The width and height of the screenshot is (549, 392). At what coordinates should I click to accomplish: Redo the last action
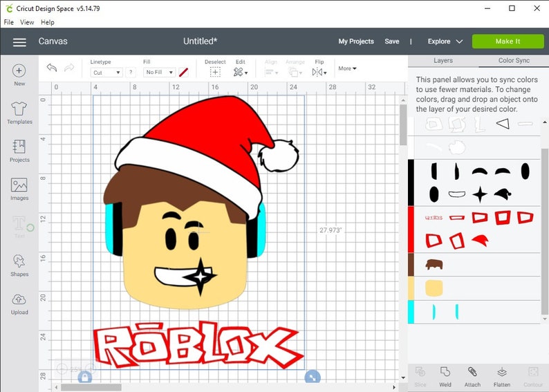(x=69, y=68)
